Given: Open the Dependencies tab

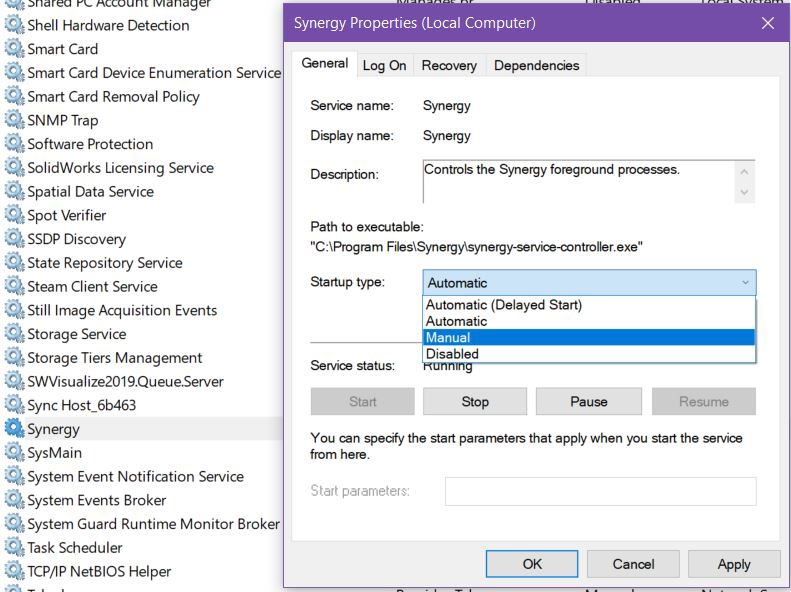Looking at the screenshot, I should (536, 66).
